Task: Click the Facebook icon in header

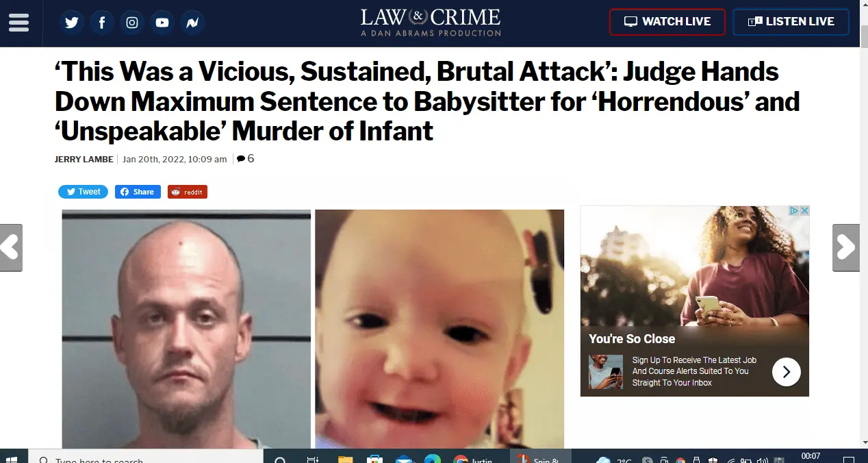Action: pos(102,23)
